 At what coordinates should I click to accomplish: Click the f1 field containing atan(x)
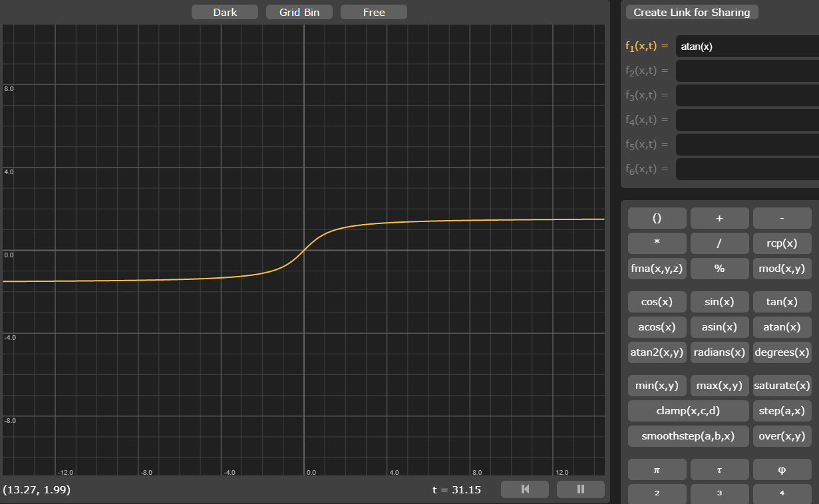click(746, 46)
